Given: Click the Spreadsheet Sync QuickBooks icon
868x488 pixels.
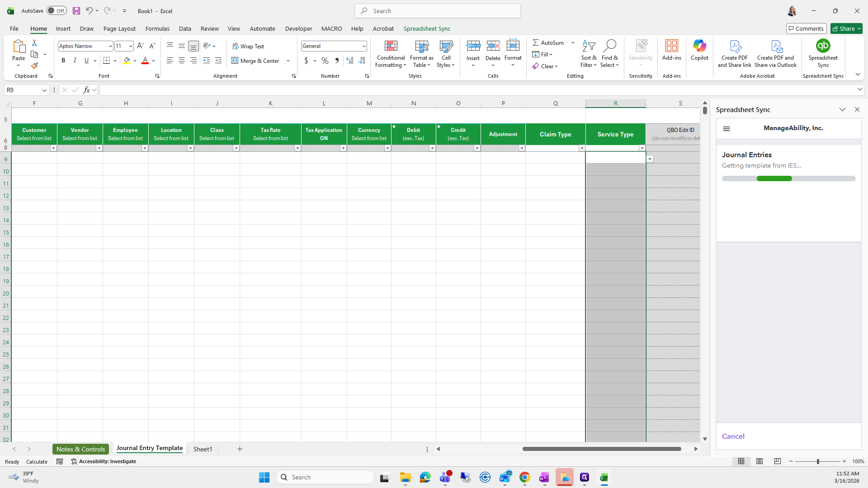Looking at the screenshot, I should [x=823, y=46].
